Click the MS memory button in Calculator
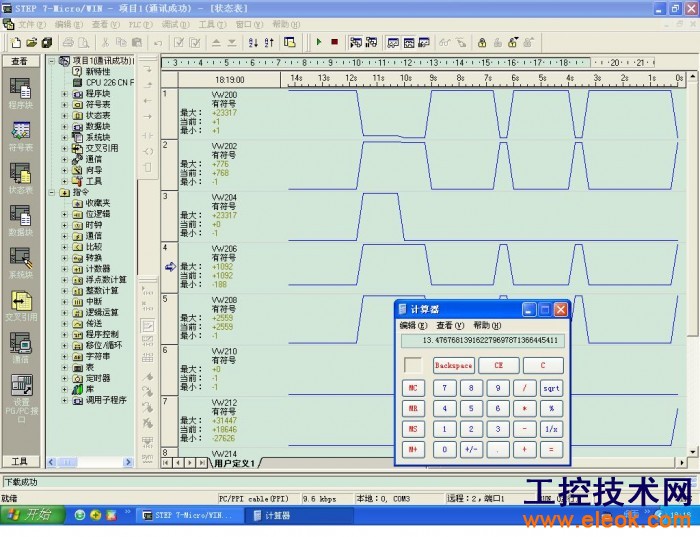 click(413, 429)
